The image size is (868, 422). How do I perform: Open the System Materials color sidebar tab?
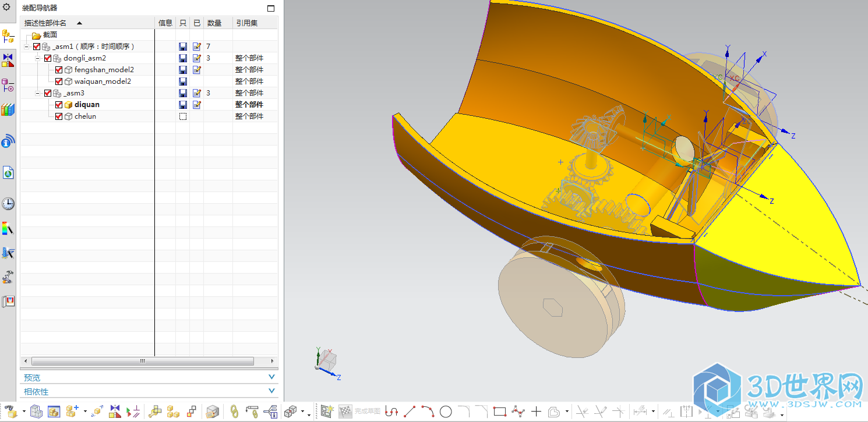[8, 228]
